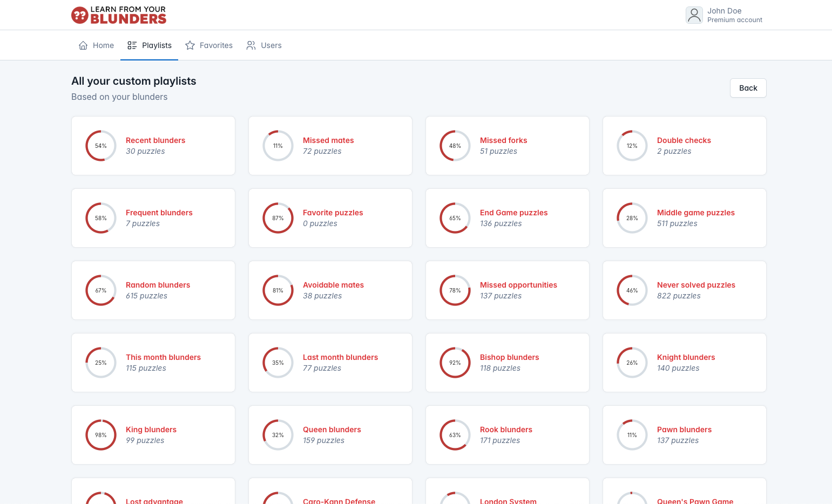Open the Missed opportunities playlist
Viewport: 832px width, 504px height.
[508, 290]
